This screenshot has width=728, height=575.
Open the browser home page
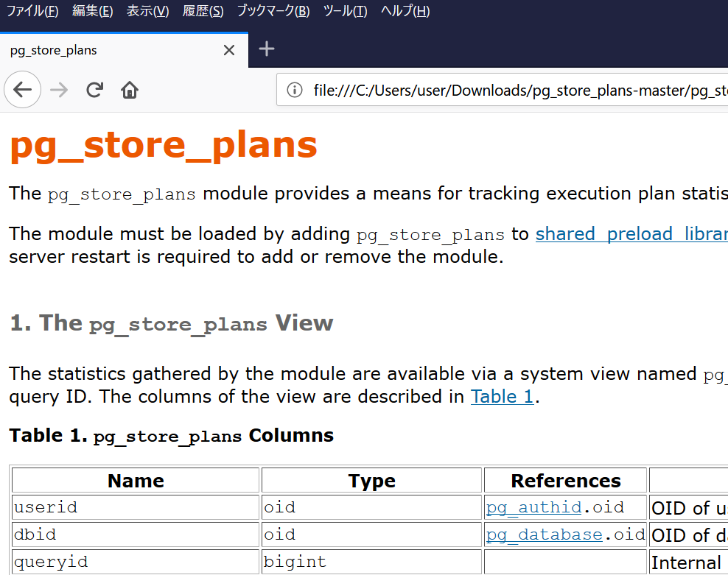(x=129, y=89)
